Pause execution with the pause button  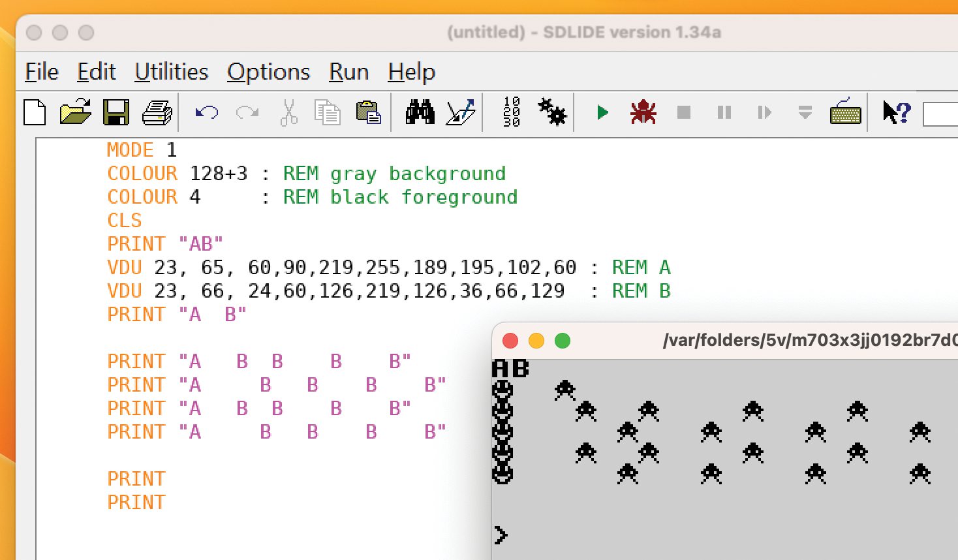click(724, 112)
